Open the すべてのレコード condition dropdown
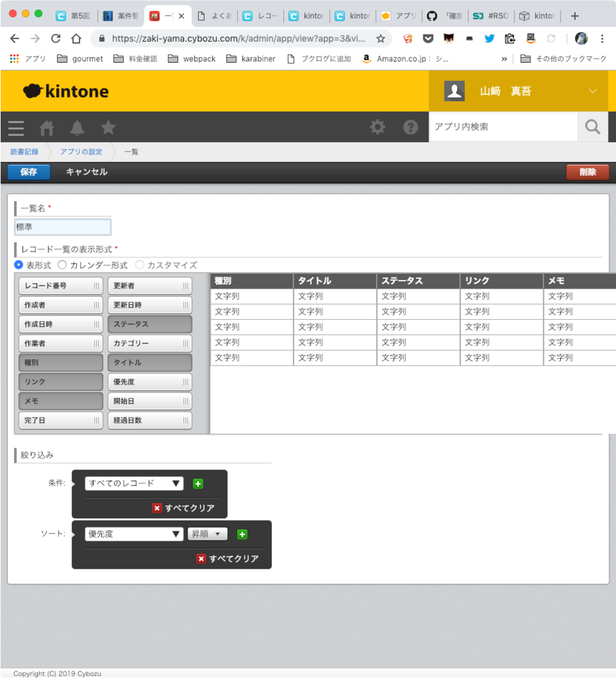Viewport: 616px width, 678px height. pos(133,483)
